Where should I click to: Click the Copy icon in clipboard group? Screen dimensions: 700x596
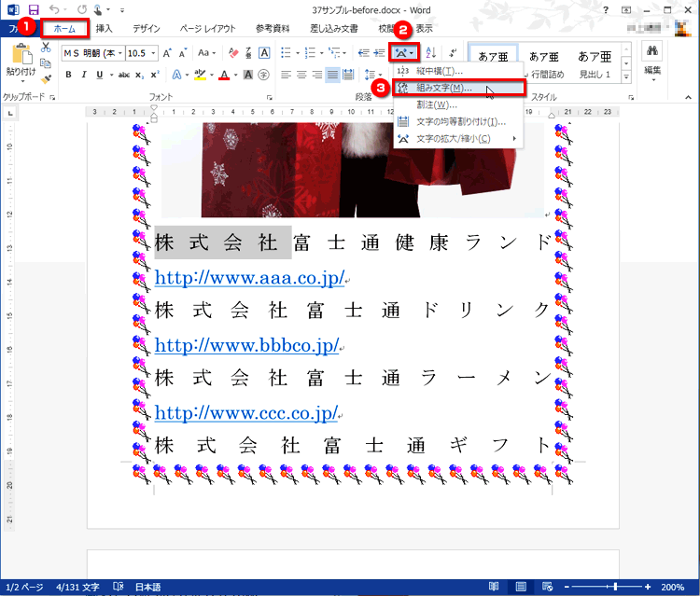pos(46,62)
